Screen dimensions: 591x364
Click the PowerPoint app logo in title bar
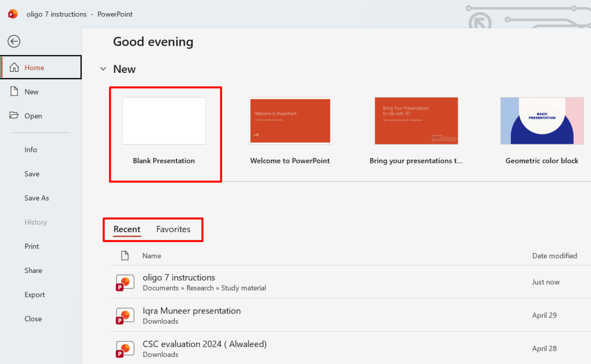pyautogui.click(x=13, y=14)
